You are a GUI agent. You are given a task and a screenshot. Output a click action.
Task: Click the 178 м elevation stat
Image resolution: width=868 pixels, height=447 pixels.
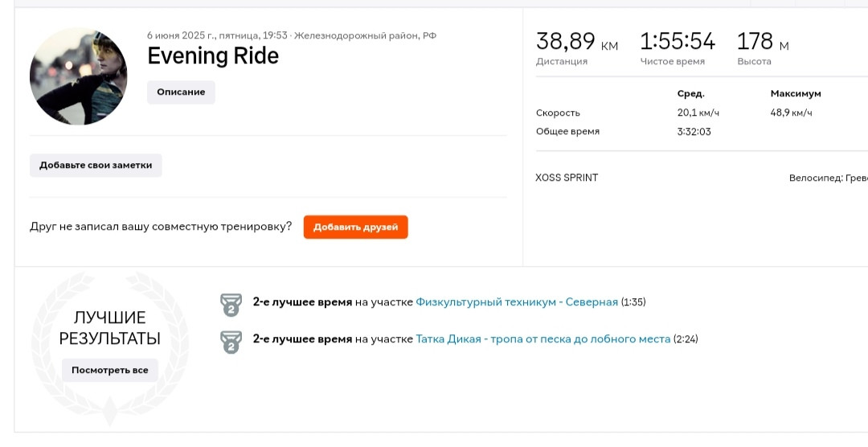pyautogui.click(x=763, y=42)
